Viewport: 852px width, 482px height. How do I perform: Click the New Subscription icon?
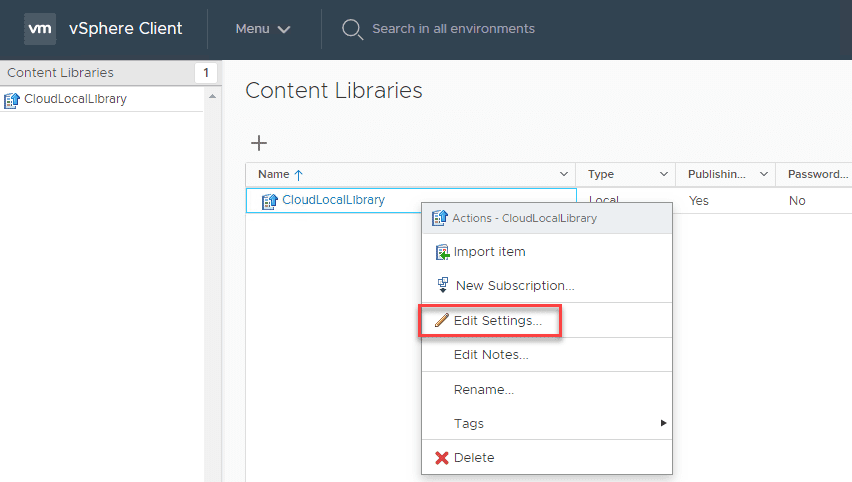coord(443,286)
